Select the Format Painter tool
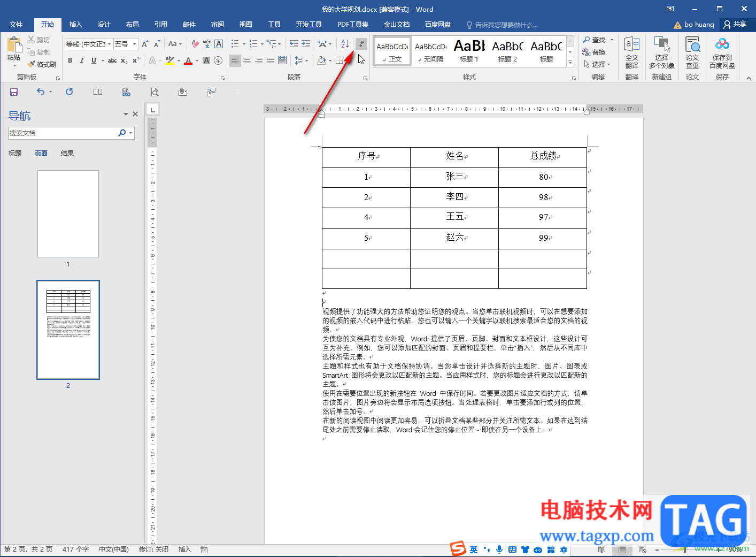 click(x=42, y=64)
